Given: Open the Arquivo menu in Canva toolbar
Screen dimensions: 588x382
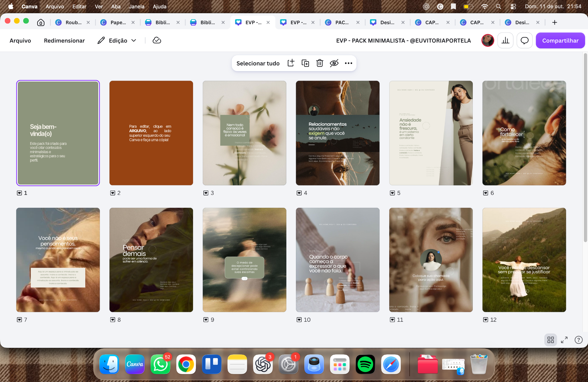Looking at the screenshot, I should click(20, 40).
